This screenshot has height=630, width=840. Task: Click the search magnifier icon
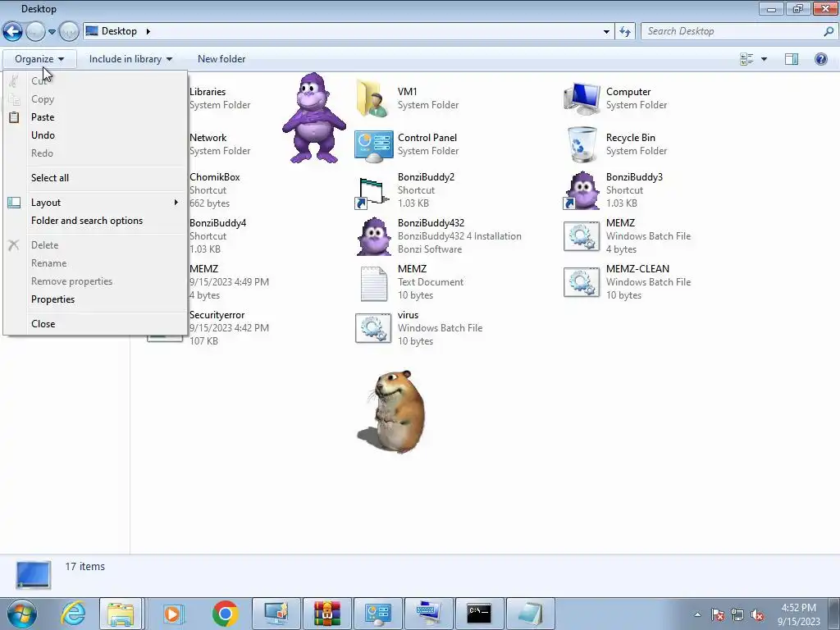click(x=829, y=31)
